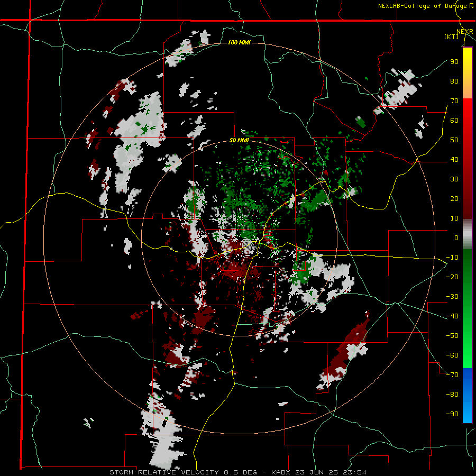Viewport: 476px width, 476px height.
Task: Click the gray zero-velocity segment of color bar
Action: 467,234
